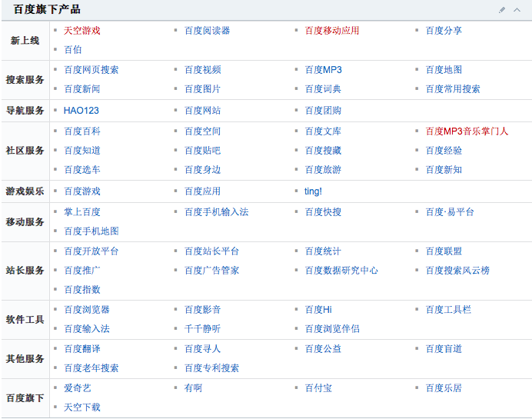Go to 百度站长平台
This screenshot has height=419, width=532.
click(211, 251)
